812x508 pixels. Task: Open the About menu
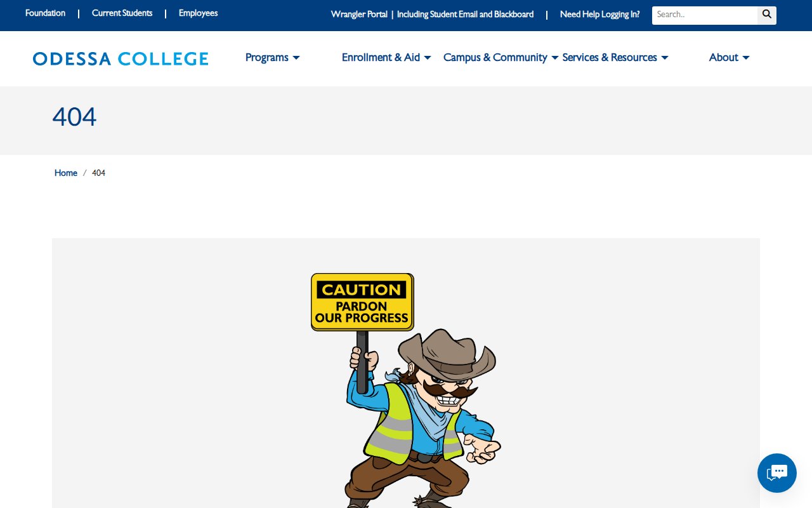tap(730, 57)
